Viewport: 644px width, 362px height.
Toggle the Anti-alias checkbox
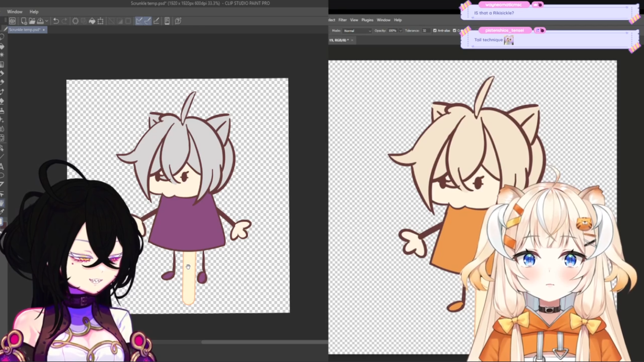tap(435, 31)
